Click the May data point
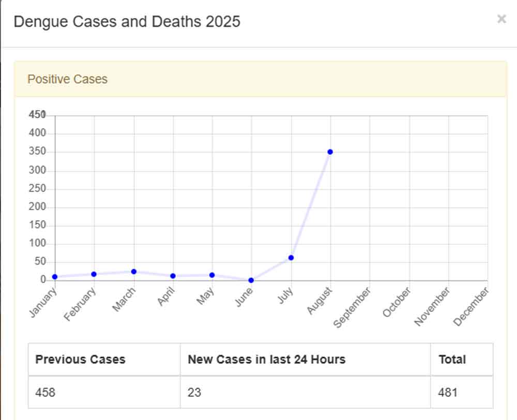 212,275
